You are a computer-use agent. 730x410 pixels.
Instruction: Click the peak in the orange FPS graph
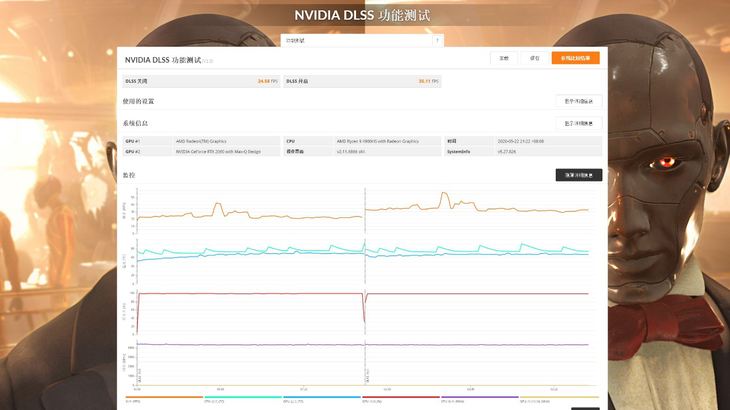coord(216,205)
